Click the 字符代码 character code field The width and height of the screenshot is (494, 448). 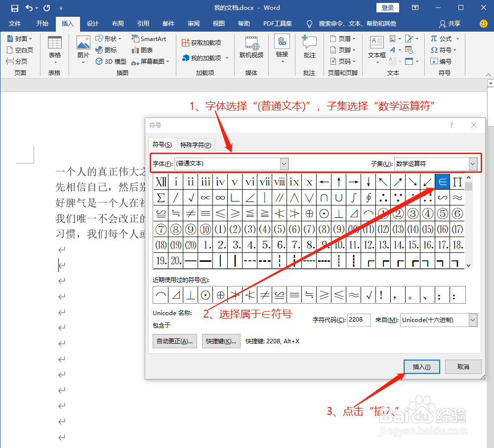359,320
